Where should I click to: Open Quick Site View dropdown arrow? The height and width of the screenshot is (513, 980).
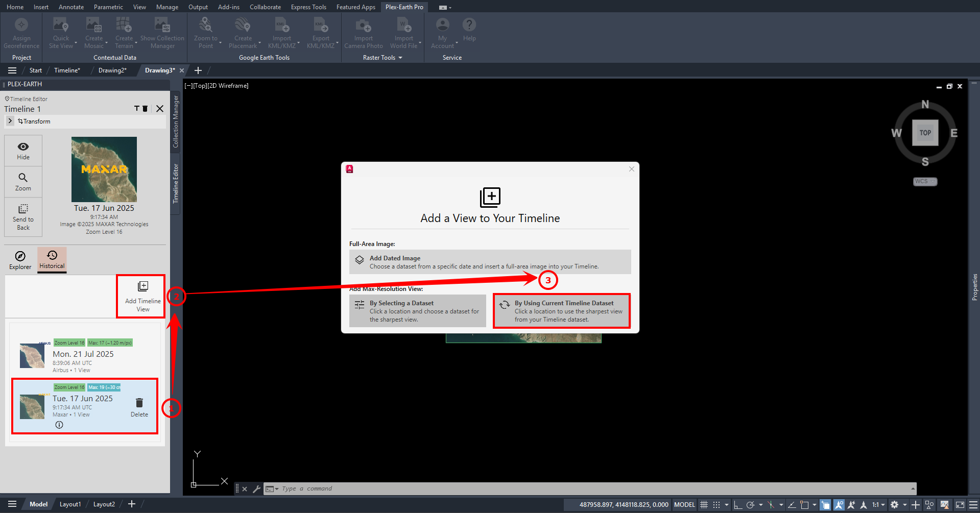(76, 42)
